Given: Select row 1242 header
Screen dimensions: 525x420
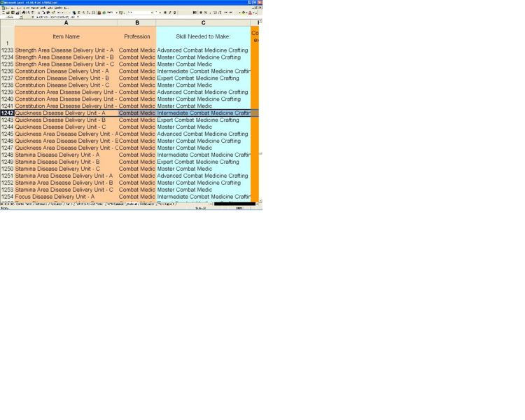Looking at the screenshot, I should (7, 113).
